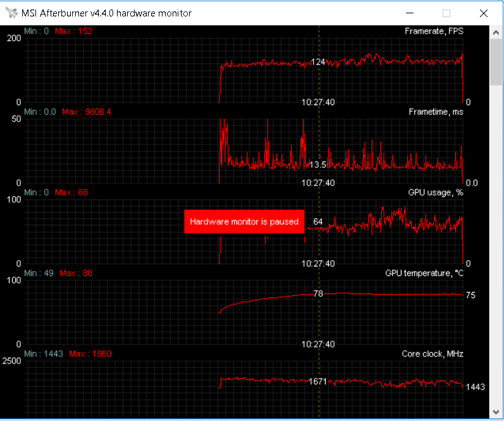Click the '200' framerate axis label
504x421 pixels.
14,39
